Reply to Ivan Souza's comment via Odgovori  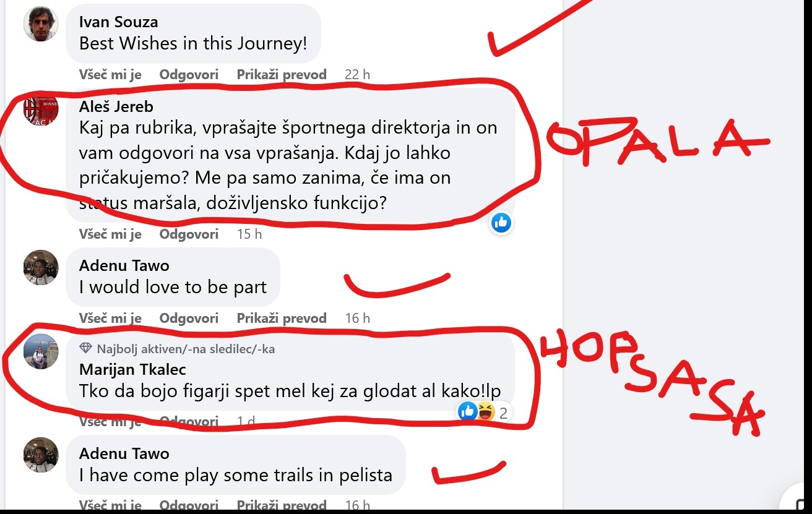(189, 75)
